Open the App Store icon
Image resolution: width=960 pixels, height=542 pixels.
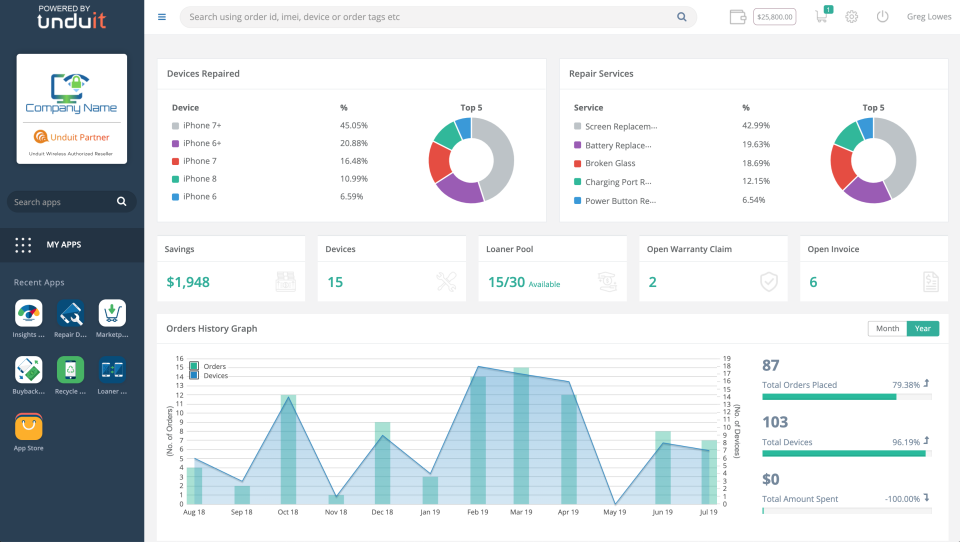click(29, 427)
